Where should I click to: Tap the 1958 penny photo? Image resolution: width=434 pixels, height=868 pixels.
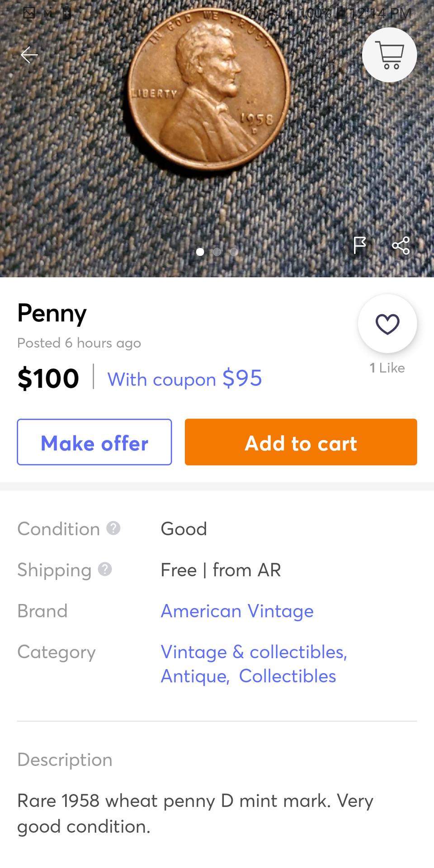[x=208, y=90]
